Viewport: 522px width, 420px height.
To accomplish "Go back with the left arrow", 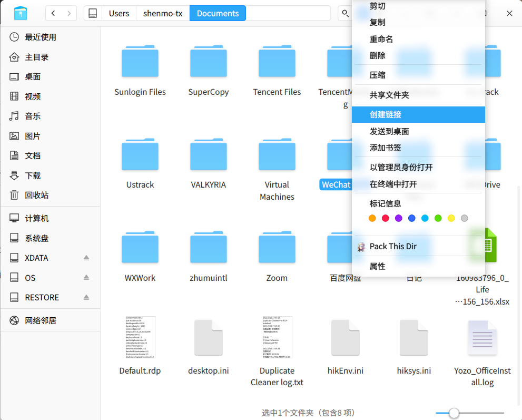I will click(x=53, y=13).
